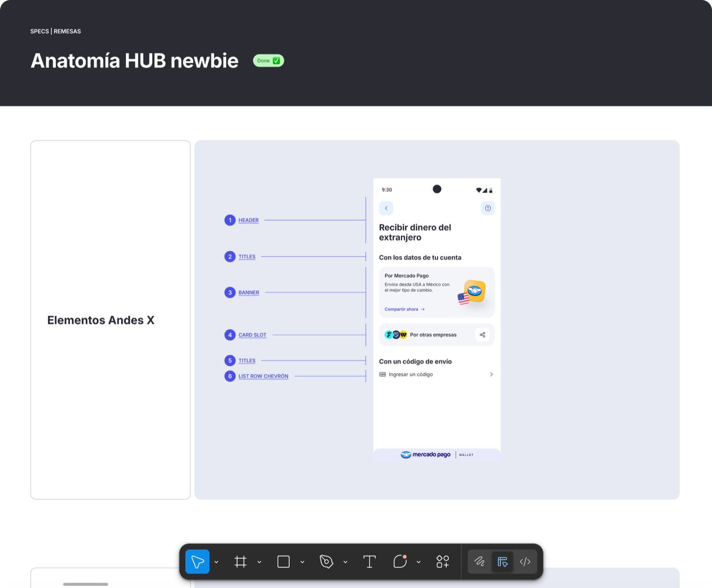Open the Actions components icon
This screenshot has width=712, height=588.
443,562
